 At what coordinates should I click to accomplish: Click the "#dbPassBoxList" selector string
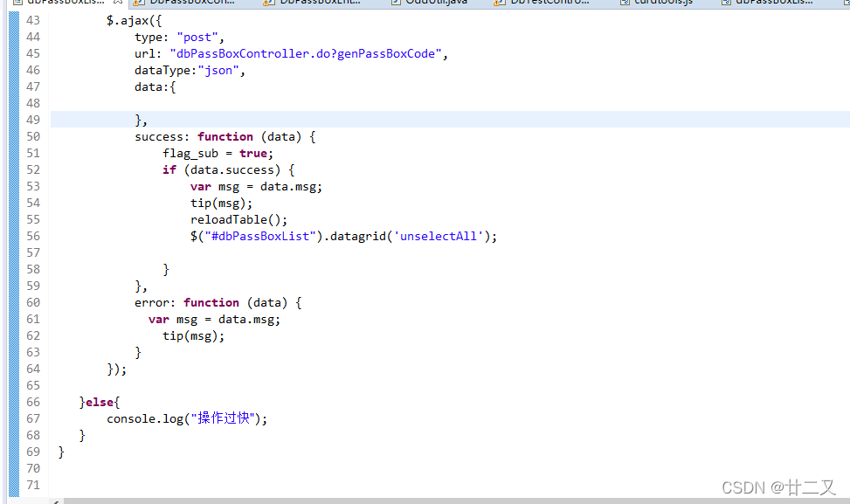259,237
